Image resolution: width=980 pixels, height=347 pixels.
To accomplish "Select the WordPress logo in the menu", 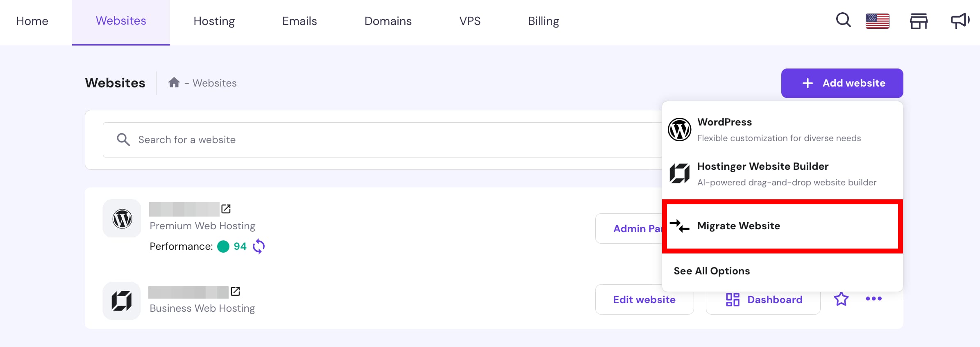I will point(680,129).
